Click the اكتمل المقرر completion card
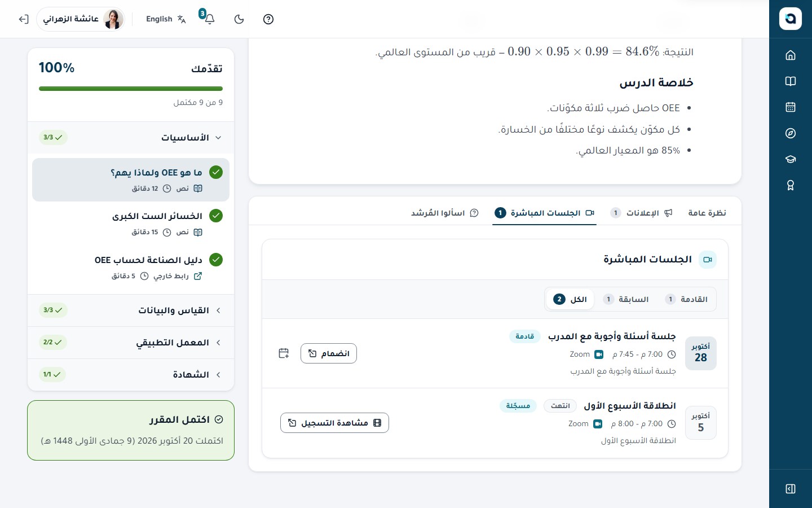 [x=131, y=430]
